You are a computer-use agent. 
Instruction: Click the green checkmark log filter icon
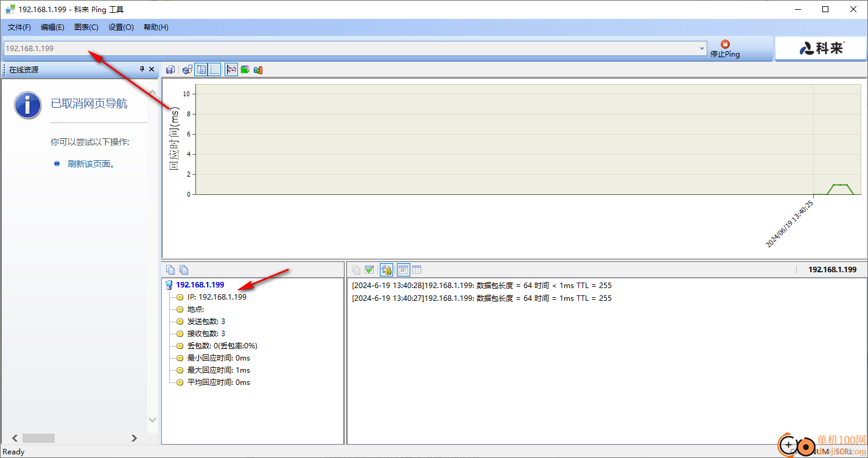pos(369,270)
